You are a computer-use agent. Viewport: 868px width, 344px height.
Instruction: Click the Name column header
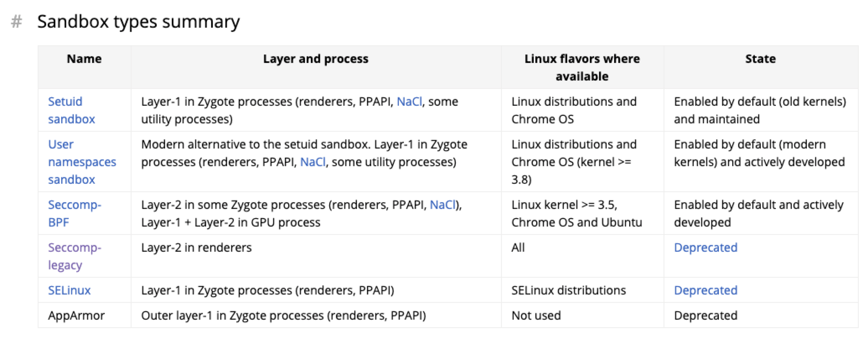(x=84, y=59)
